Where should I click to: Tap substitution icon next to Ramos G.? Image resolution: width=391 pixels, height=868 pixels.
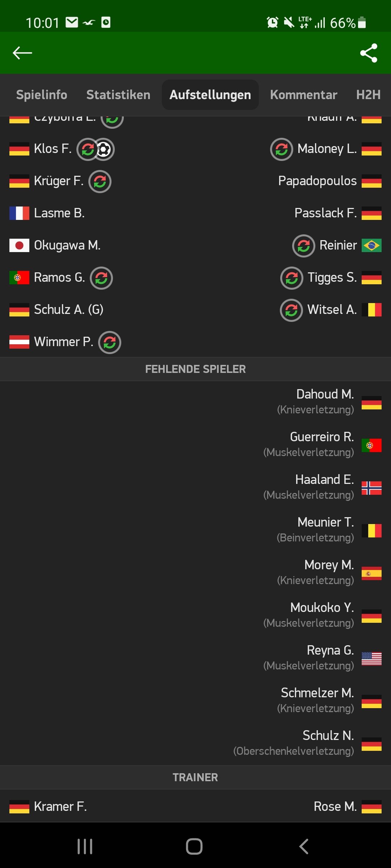[101, 278]
